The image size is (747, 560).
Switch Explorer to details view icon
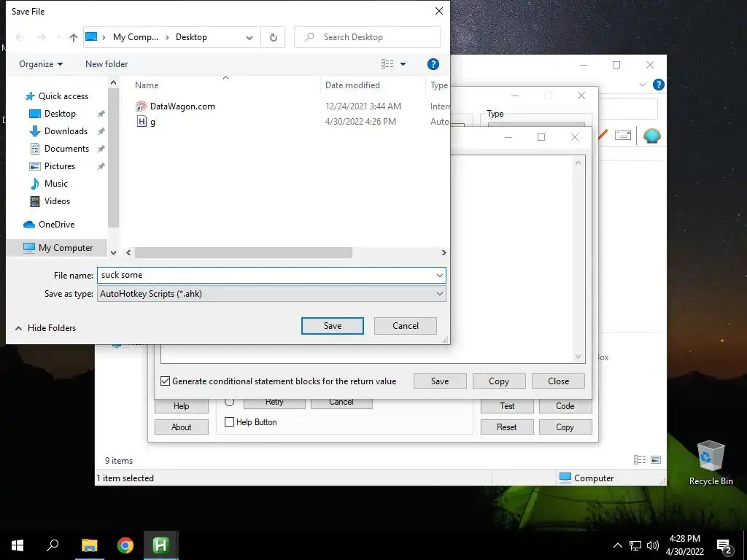640,459
